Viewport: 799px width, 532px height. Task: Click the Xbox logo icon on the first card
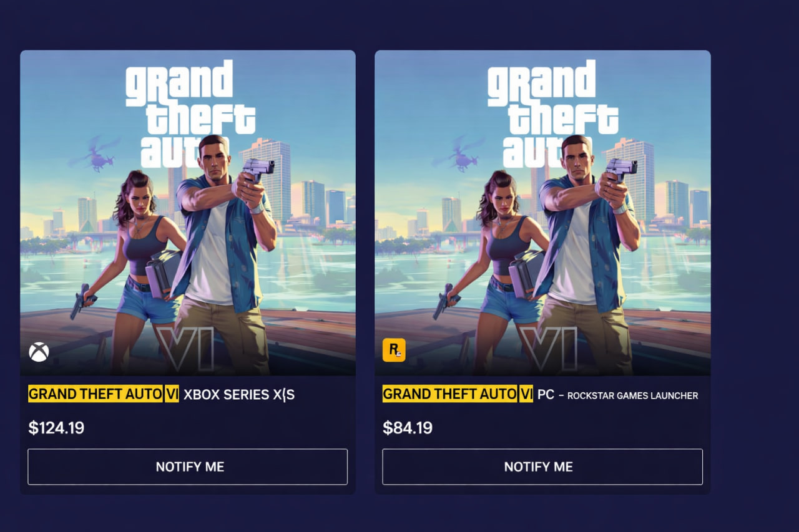[x=39, y=352]
